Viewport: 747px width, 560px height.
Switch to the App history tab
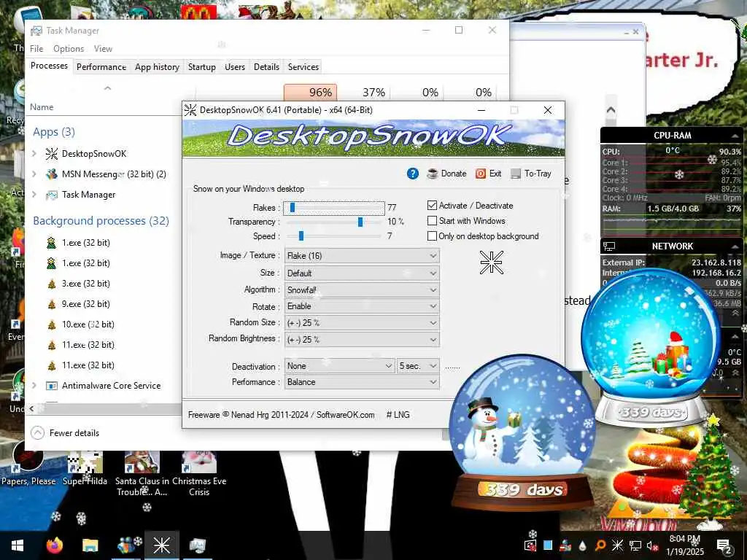[x=157, y=67]
